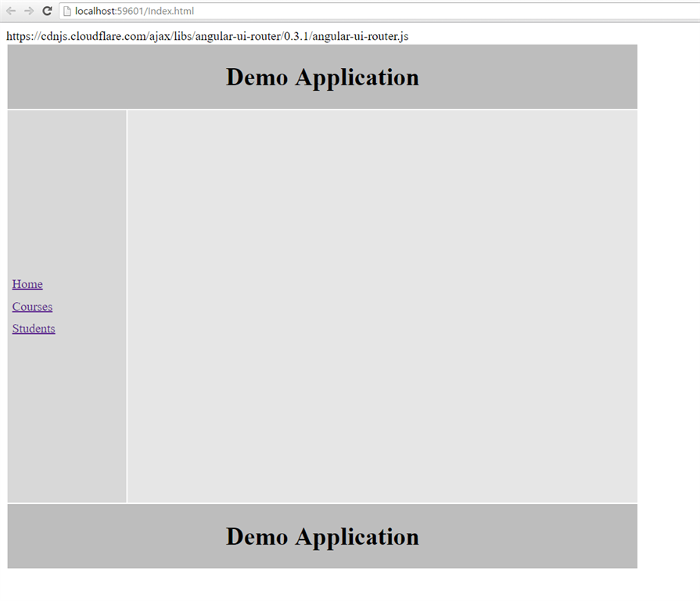Click the bottom Demo Application footer heading
This screenshot has width=700, height=601.
click(322, 537)
